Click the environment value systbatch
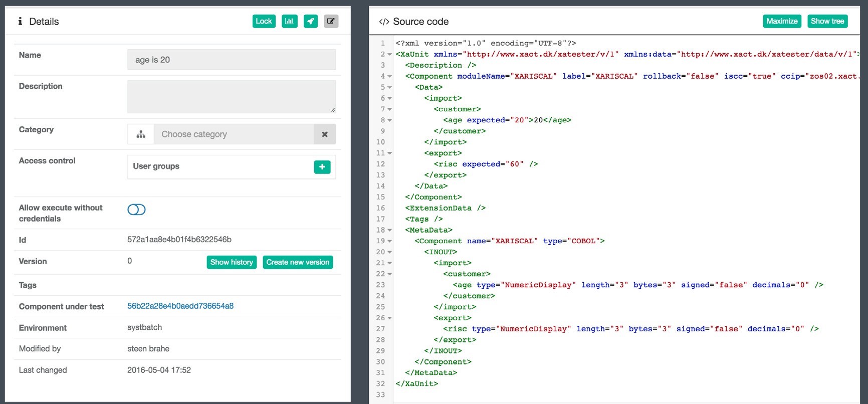The image size is (868, 404). point(144,327)
